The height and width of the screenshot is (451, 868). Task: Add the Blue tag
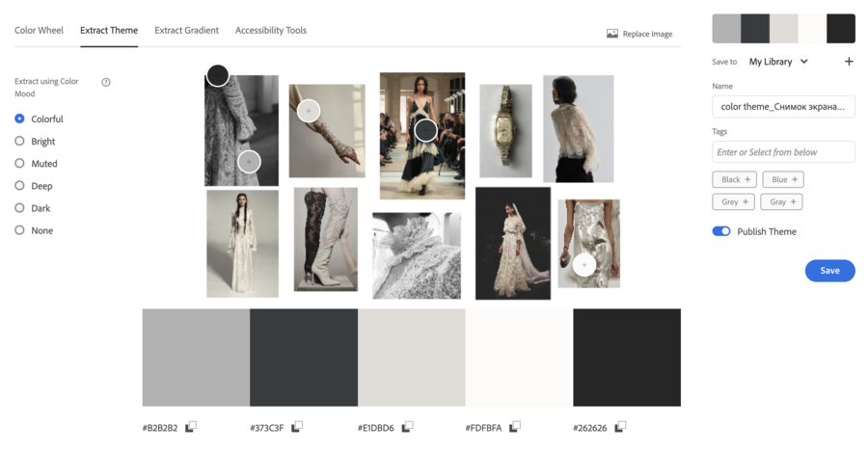pos(783,179)
